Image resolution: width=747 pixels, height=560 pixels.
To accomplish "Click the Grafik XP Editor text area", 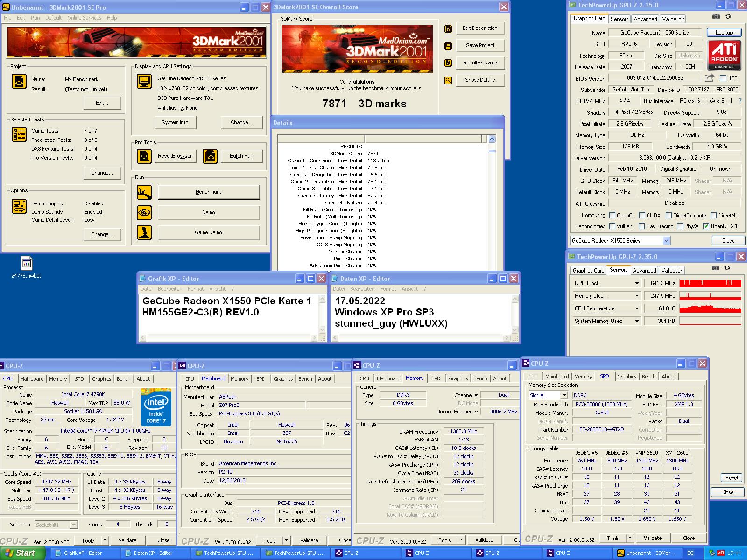I will click(228, 314).
